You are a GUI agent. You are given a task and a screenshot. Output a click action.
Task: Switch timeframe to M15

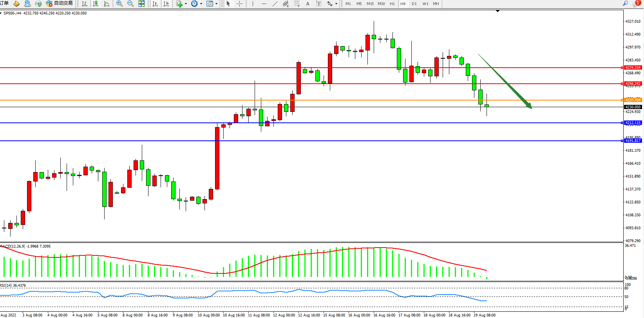coord(370,4)
